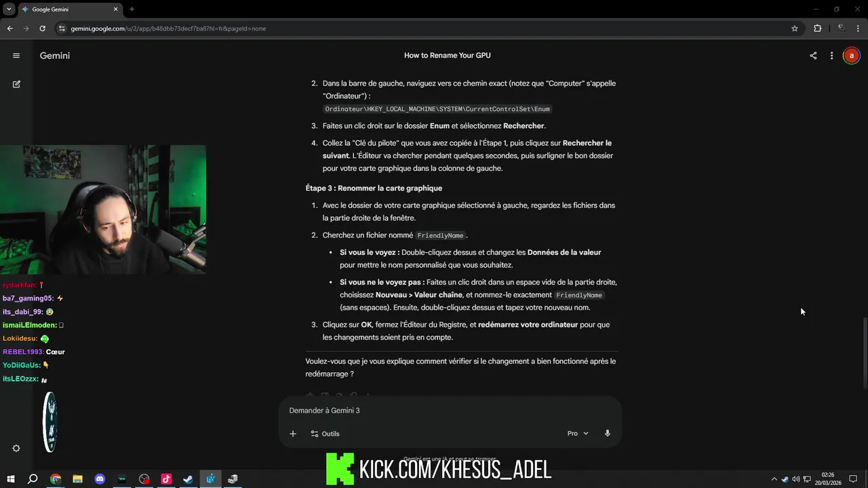Activate microphone voice input
This screenshot has height=488, width=868.
608,434
